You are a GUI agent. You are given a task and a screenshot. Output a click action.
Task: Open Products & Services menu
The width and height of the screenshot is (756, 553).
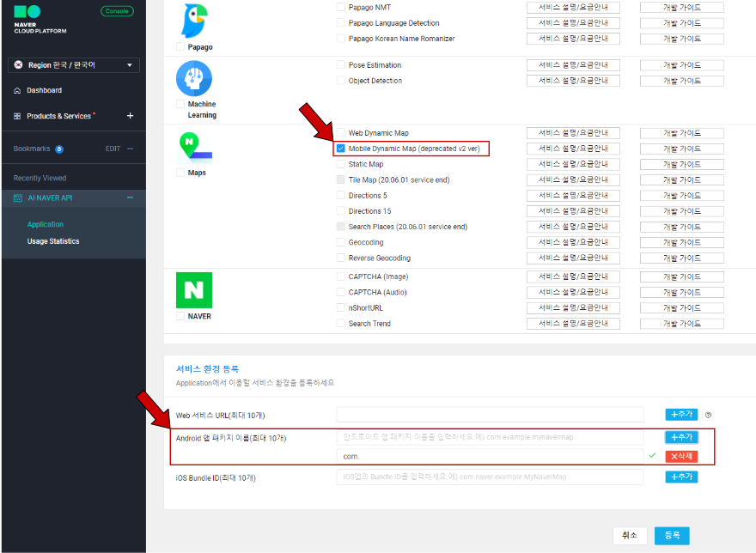click(x=58, y=116)
